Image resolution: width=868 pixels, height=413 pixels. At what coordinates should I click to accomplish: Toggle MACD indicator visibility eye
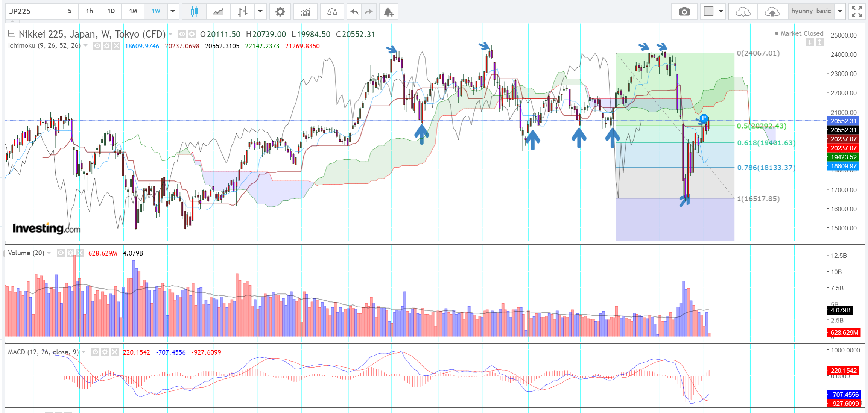point(95,352)
